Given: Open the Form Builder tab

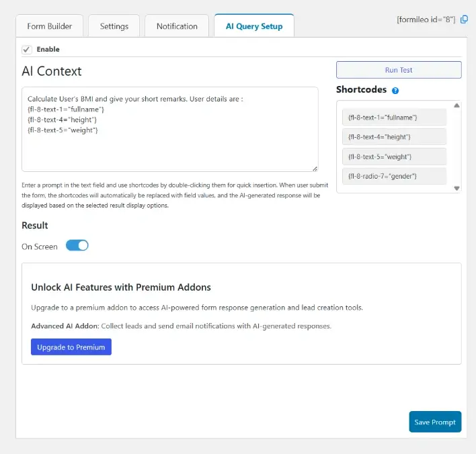Looking at the screenshot, I should [x=50, y=26].
